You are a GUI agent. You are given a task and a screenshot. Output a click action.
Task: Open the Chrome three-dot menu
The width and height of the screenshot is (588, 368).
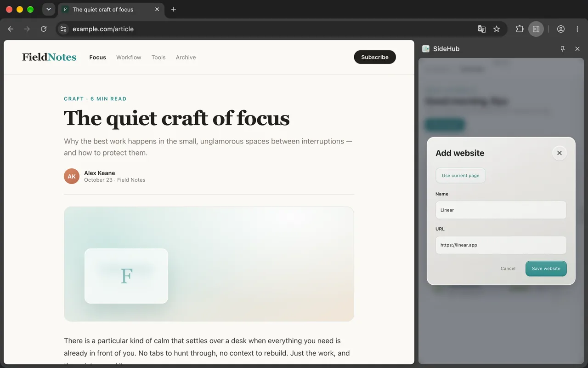tap(577, 29)
